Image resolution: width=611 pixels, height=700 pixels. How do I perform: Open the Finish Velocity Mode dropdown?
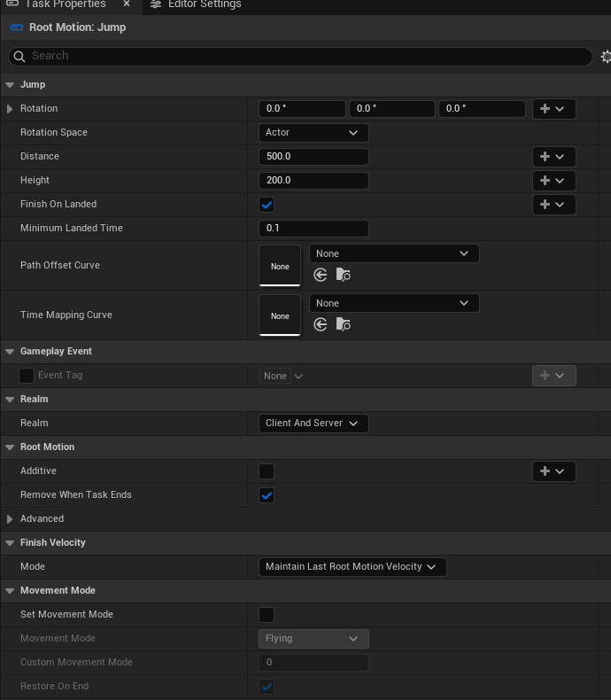(352, 567)
